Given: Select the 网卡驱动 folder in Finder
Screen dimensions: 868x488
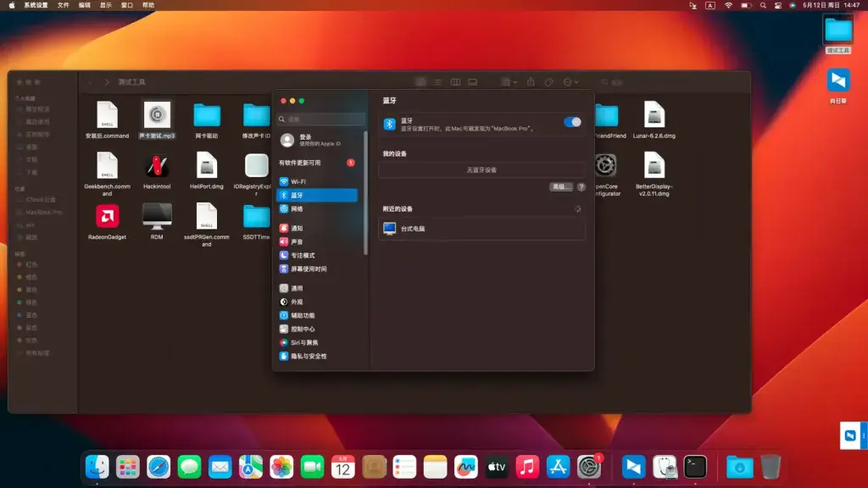Looking at the screenshot, I should 207,120.
